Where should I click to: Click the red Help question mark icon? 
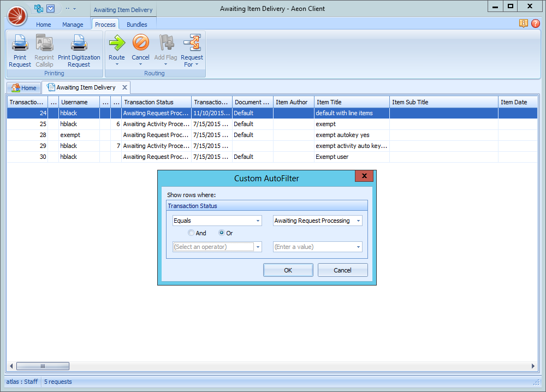coord(535,23)
